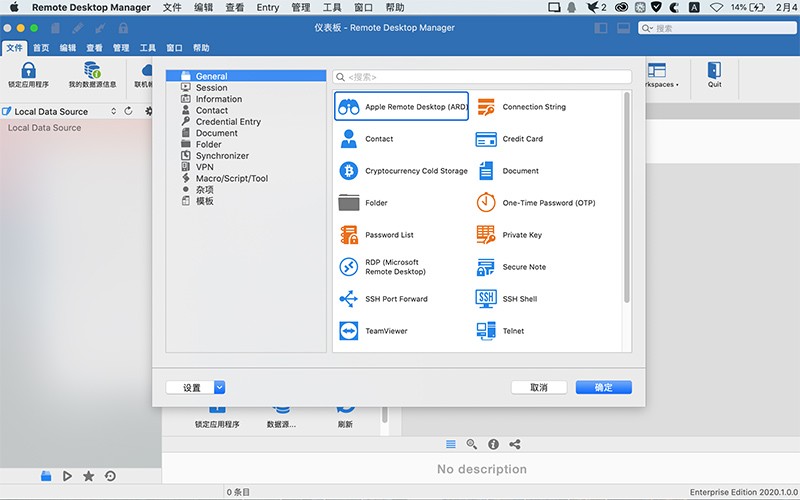Click Lock Application padlock in ribbon
The width and height of the screenshot is (800, 500).
tap(29, 74)
